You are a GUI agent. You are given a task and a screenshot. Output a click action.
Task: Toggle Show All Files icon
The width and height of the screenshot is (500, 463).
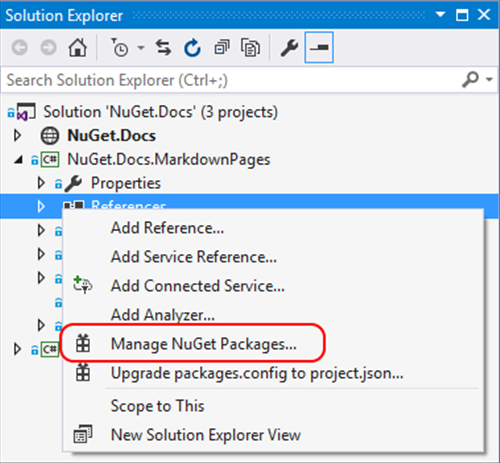pyautogui.click(x=250, y=48)
